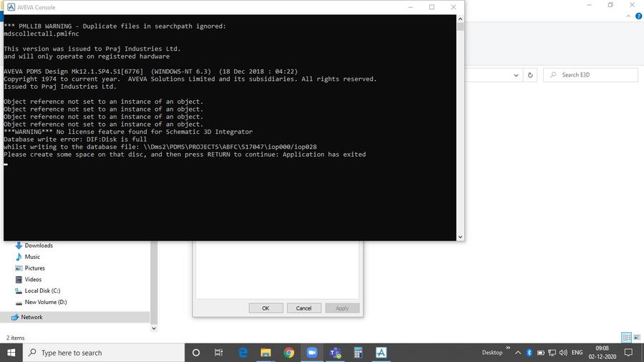The width and height of the screenshot is (644, 362).
Task: Open New Volume (D:) in navigation pane
Action: tap(46, 302)
